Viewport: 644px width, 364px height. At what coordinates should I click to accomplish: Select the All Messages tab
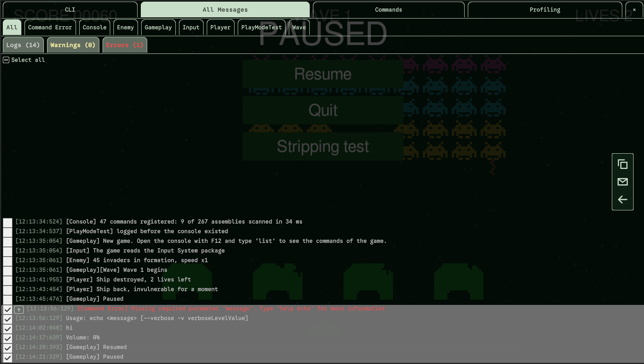[x=225, y=10]
